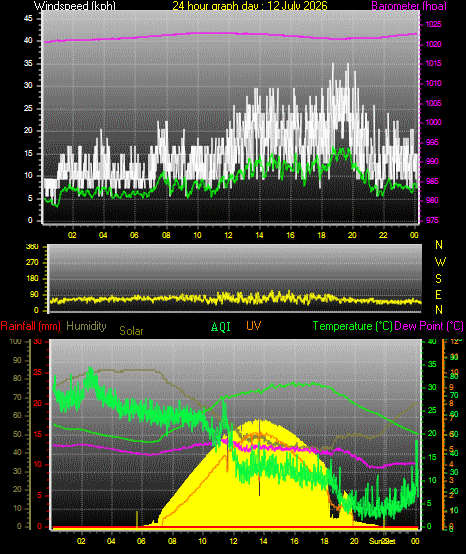Click the 06 hour mark on bottom graph

tap(141, 541)
